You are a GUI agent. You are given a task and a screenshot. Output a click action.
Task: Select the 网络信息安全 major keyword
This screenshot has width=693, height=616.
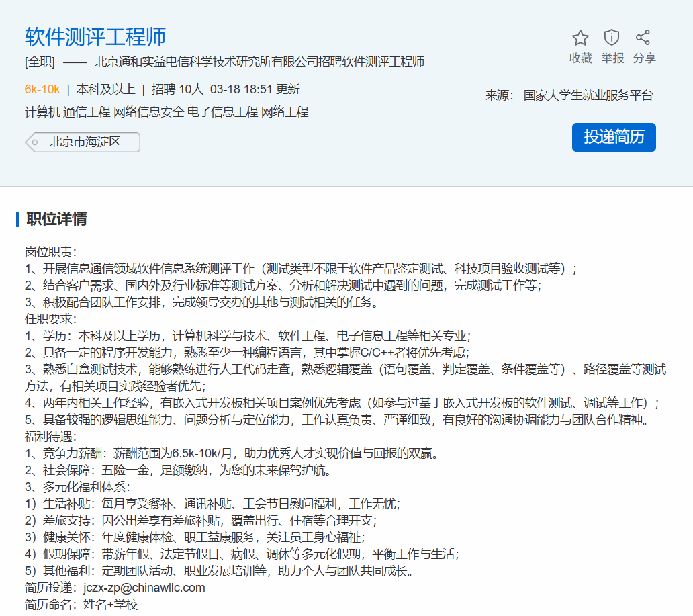tap(148, 112)
